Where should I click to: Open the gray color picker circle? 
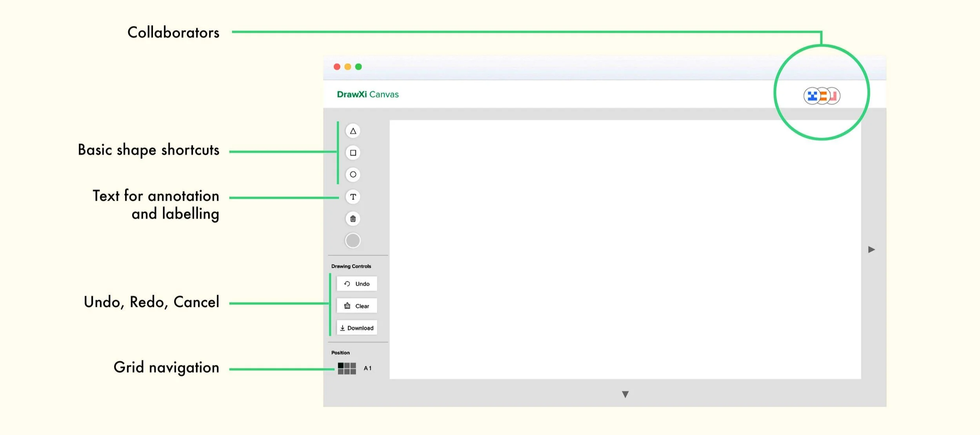353,241
